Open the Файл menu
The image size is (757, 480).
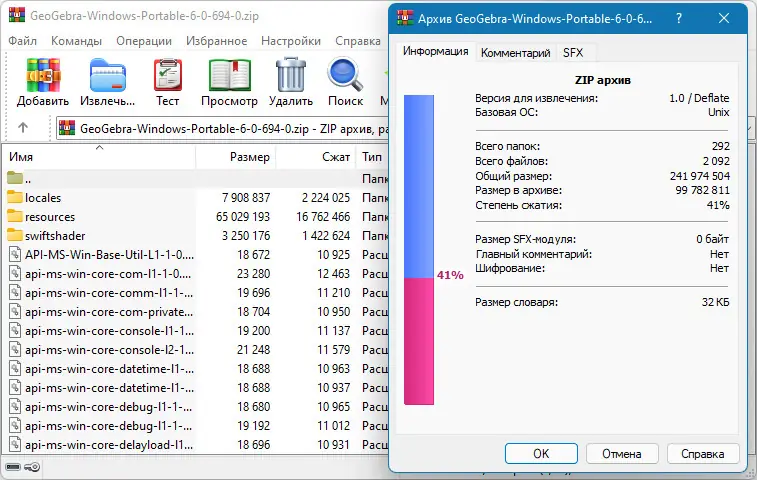click(22, 41)
